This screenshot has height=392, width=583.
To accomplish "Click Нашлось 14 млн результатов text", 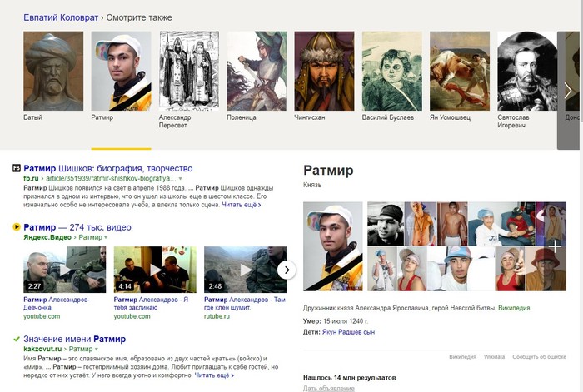I will click(350, 378).
